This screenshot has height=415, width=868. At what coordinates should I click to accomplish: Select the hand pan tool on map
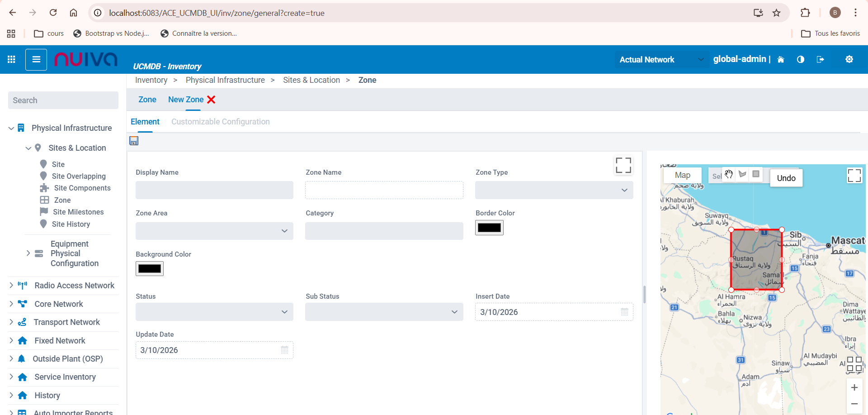click(729, 175)
